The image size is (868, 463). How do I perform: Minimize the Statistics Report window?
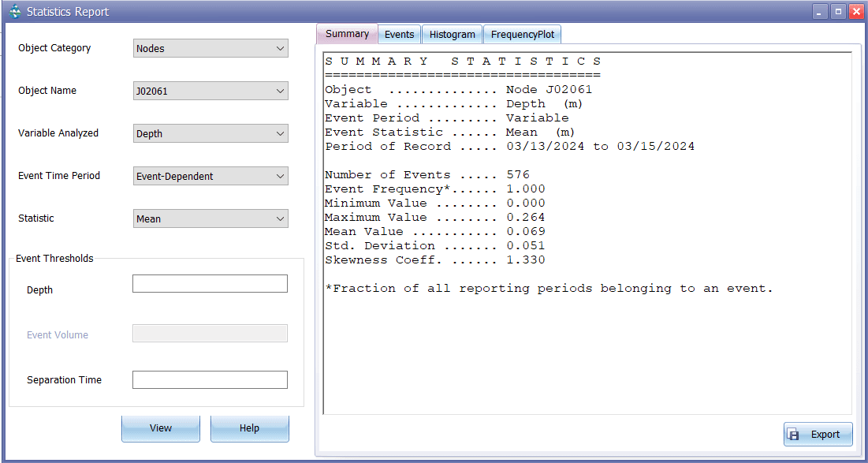tap(818, 11)
